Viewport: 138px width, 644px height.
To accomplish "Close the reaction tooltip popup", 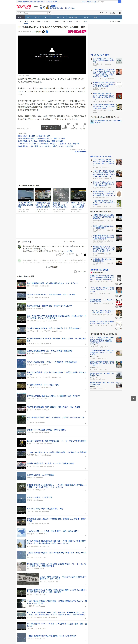I will (x=60, y=126).
